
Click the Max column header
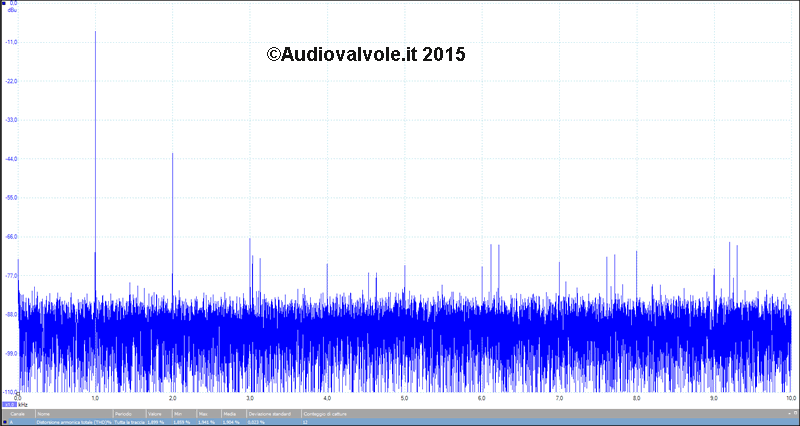click(209, 414)
